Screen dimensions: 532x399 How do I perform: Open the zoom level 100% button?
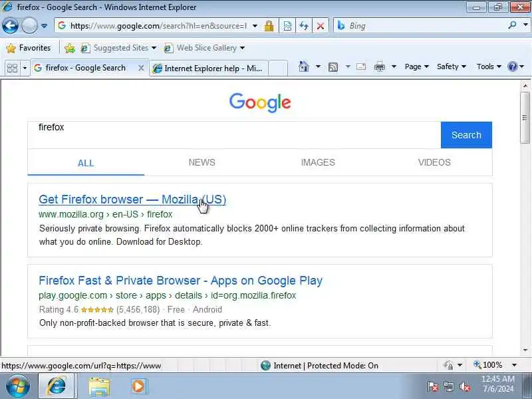[488, 365]
